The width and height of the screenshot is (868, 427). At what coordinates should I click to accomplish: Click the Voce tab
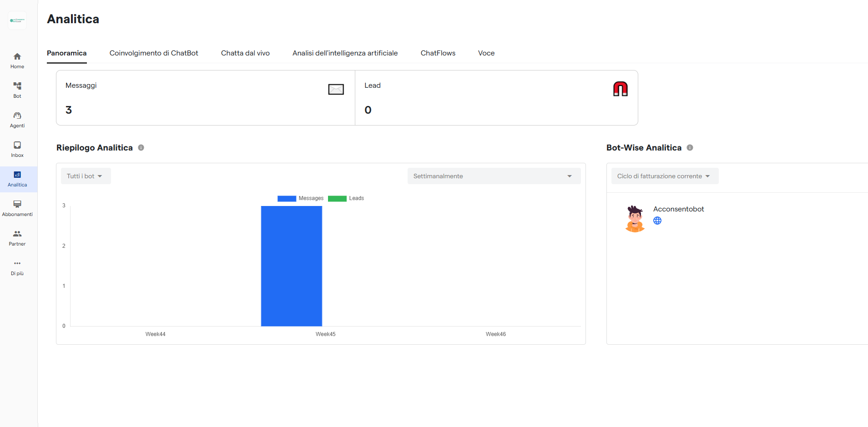tap(486, 53)
